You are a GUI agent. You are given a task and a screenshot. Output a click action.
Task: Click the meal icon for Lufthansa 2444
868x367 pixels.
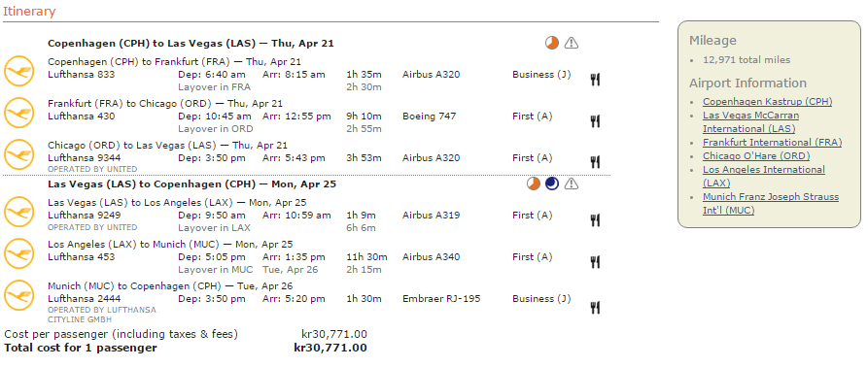(x=595, y=308)
